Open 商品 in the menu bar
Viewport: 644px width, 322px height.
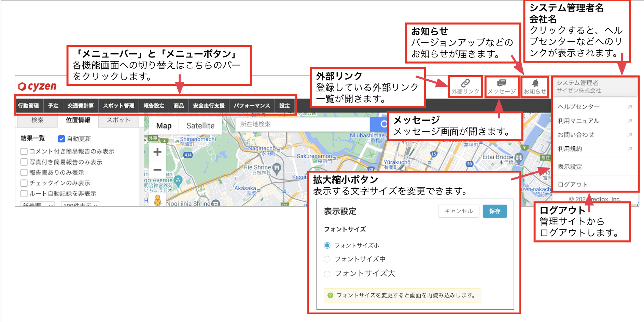[179, 106]
